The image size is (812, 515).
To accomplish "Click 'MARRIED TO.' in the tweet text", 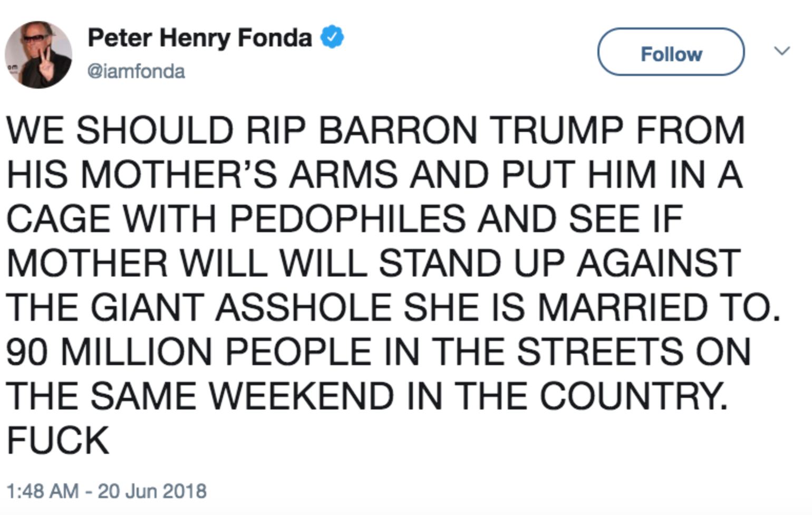I will click(659, 307).
